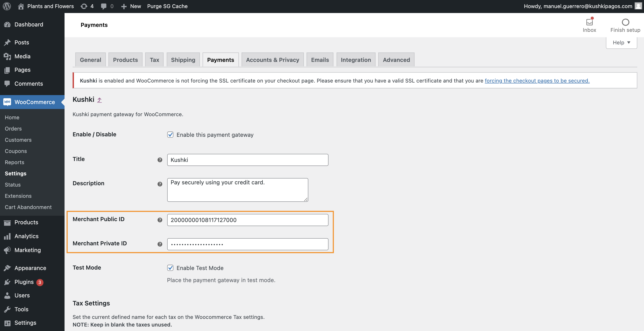Open the New content menu in admin bar
Viewport: 644px width, 331px height.
pos(131,6)
